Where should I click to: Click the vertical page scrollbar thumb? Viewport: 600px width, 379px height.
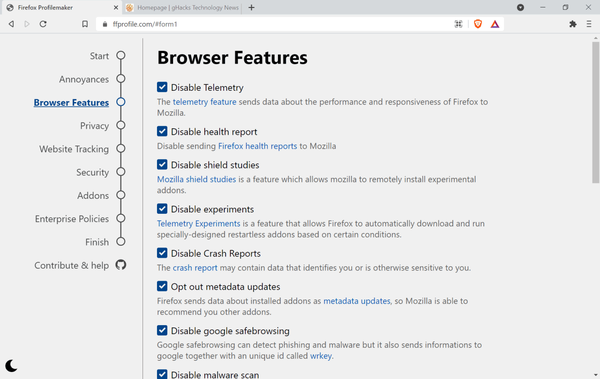596,112
